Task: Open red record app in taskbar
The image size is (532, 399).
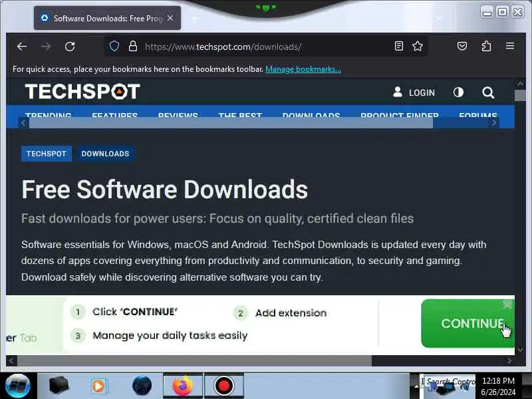Action: tap(223, 386)
